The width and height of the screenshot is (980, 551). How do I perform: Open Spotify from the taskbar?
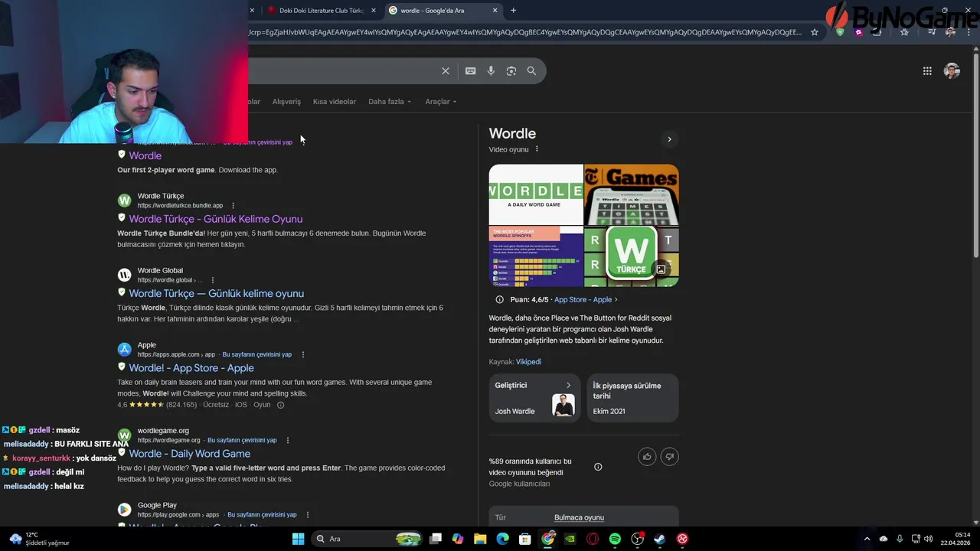tap(615, 539)
